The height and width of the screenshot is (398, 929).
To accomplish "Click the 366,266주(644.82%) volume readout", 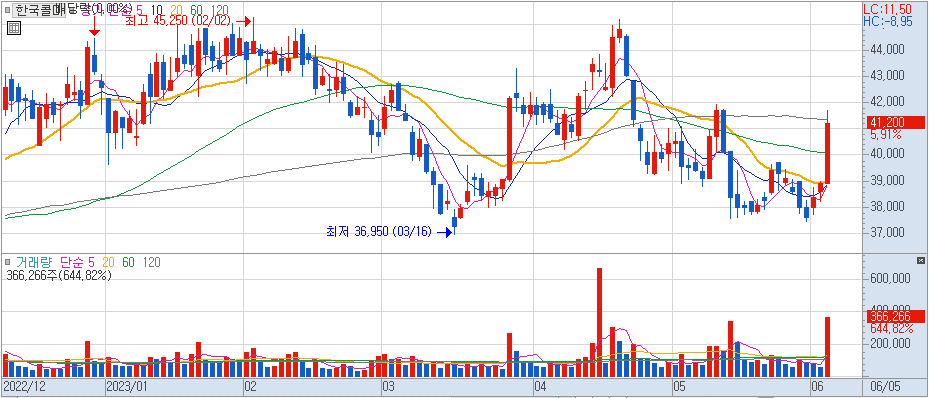I will [x=58, y=275].
